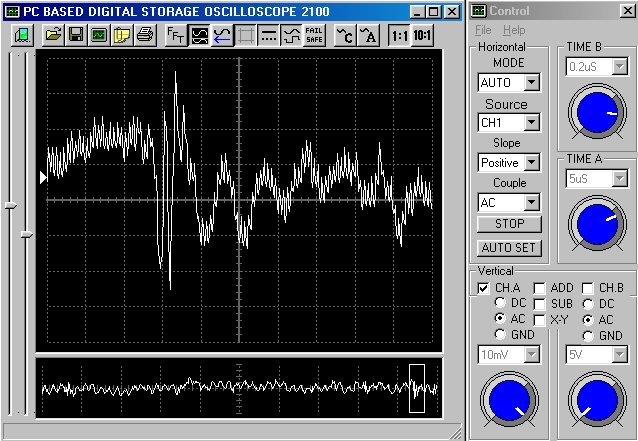
Task: Select the 10:1 probe ratio button
Action: (423, 35)
